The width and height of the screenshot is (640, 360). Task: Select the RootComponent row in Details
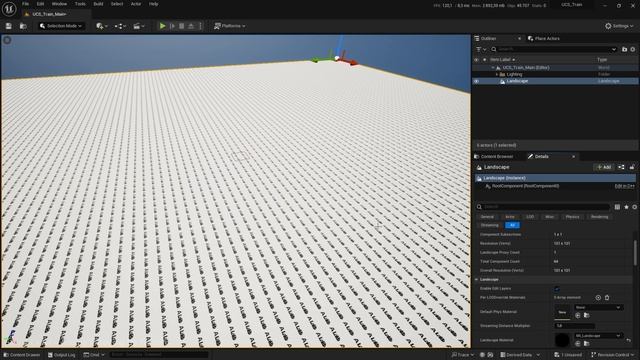tap(525, 186)
